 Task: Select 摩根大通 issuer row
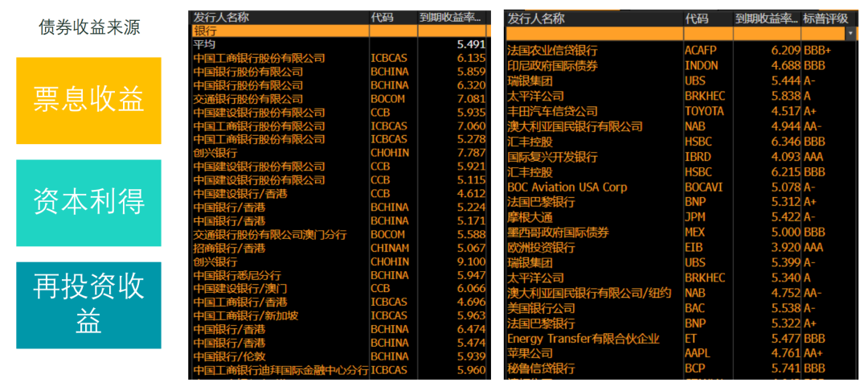click(x=680, y=217)
